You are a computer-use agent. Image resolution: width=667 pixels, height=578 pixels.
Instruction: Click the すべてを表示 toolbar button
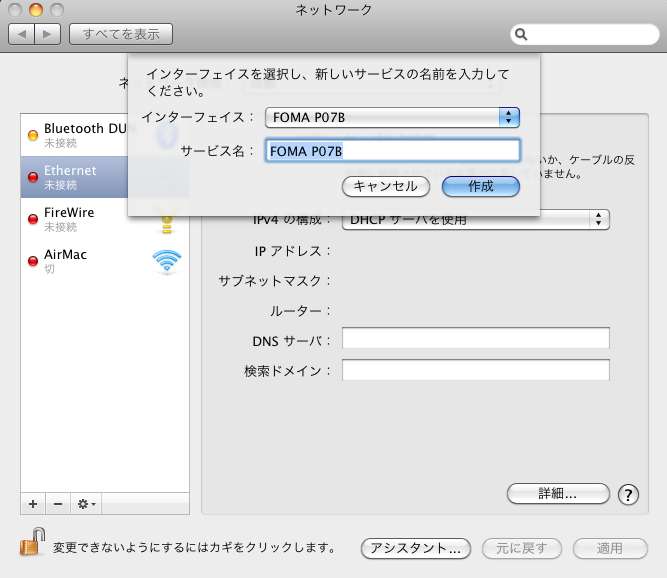(121, 34)
